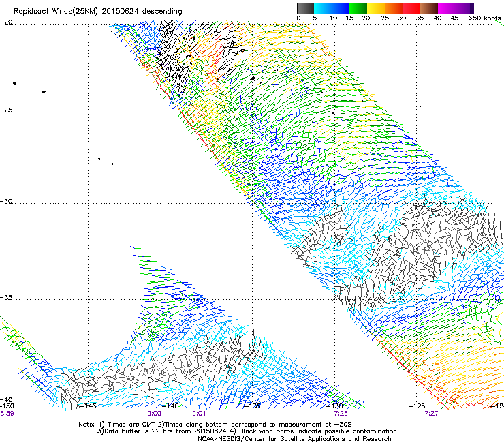Click the '-140' longitude label

click(x=170, y=406)
